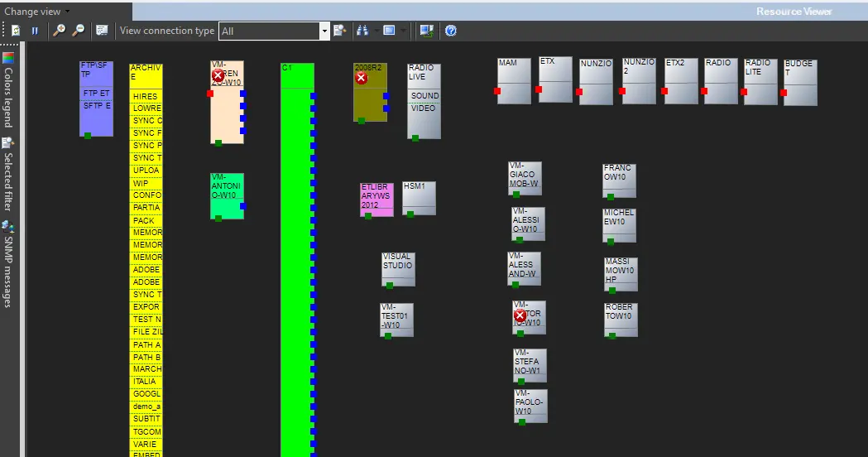The width and height of the screenshot is (868, 457).
Task: Select the HIRES row in ARCHIVE list
Action: click(146, 97)
